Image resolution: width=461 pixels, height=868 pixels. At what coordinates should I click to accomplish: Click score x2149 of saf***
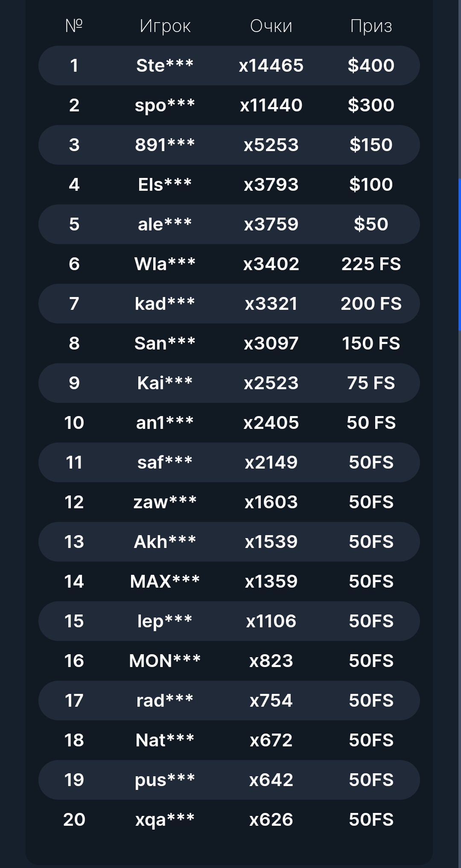(x=271, y=463)
